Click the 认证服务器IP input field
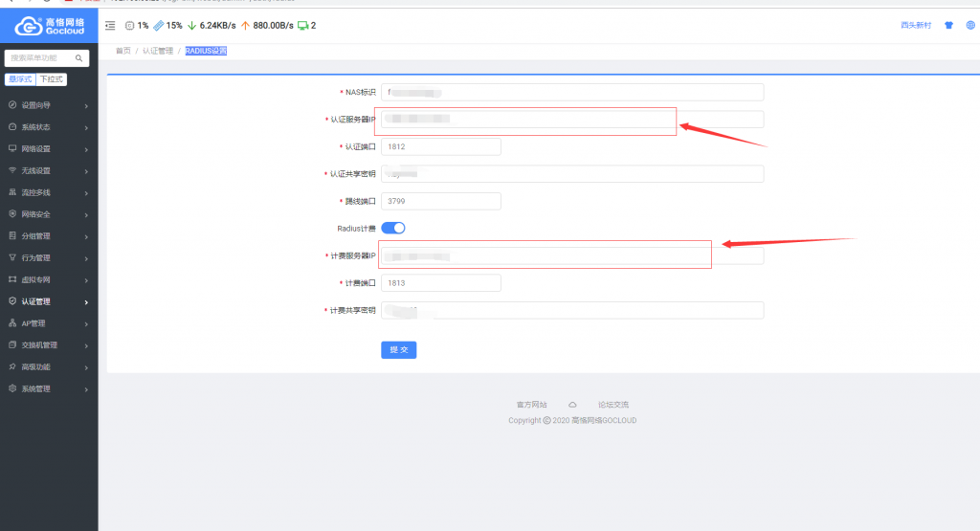The height and width of the screenshot is (531, 980). point(572,120)
